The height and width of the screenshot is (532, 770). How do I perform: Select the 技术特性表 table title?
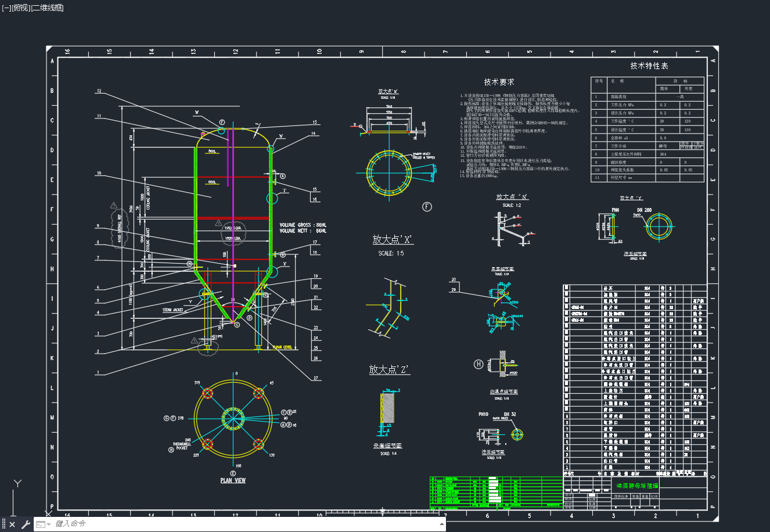[x=649, y=66]
